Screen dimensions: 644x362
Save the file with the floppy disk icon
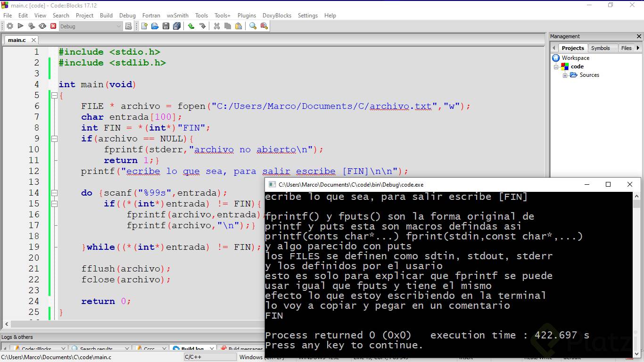[166, 26]
